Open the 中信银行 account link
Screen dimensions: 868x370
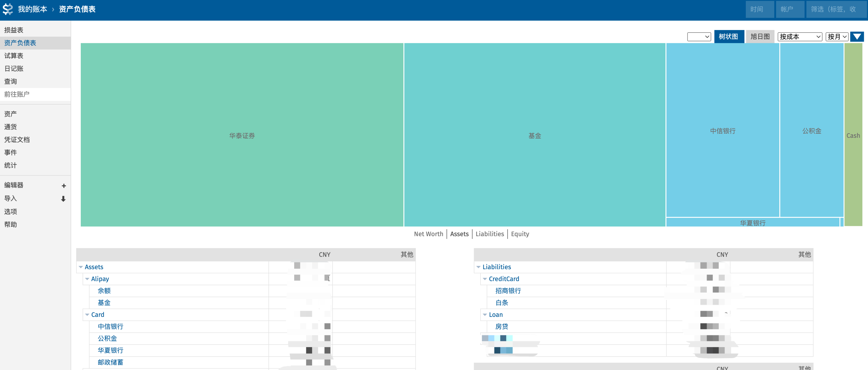(110, 326)
